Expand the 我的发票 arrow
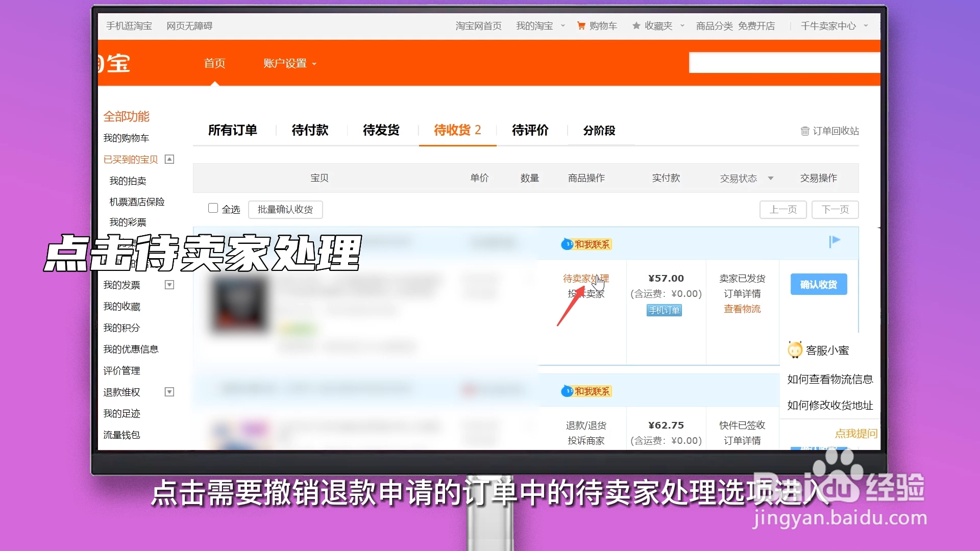Screen dimensions: 980x551 click(169, 285)
